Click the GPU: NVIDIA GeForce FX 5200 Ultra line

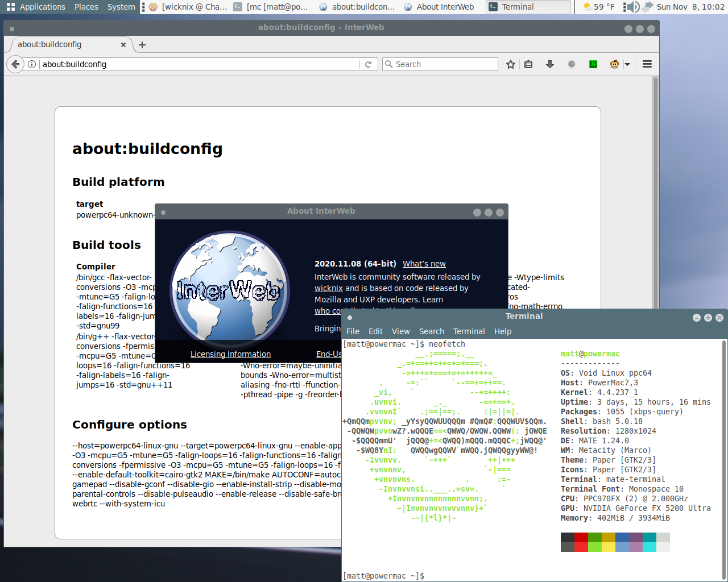pos(636,508)
